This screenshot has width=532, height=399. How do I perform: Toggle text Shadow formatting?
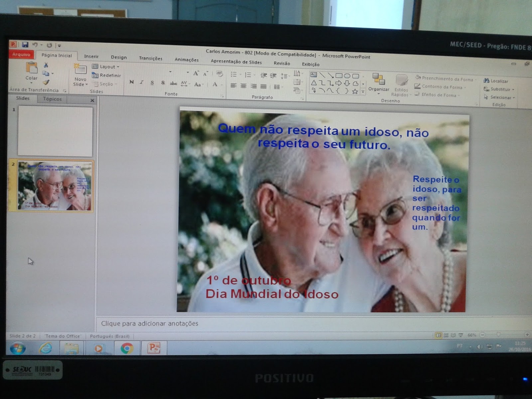[x=163, y=83]
